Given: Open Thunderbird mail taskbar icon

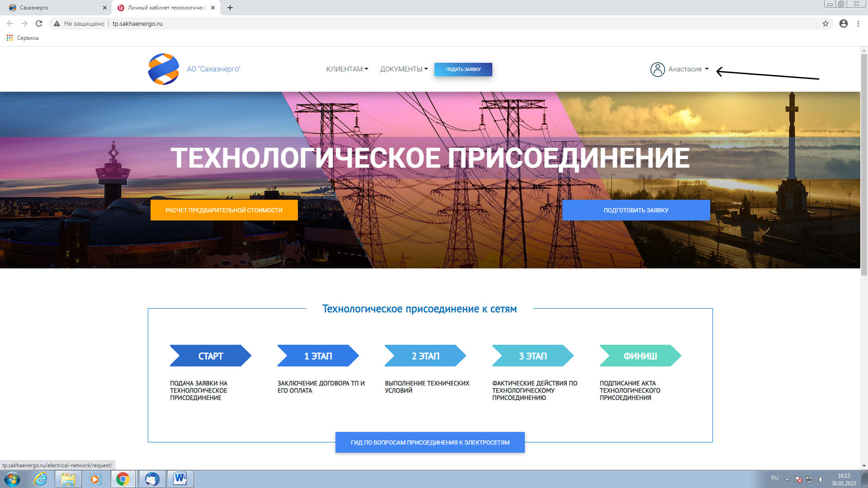Looking at the screenshot, I should point(152,479).
